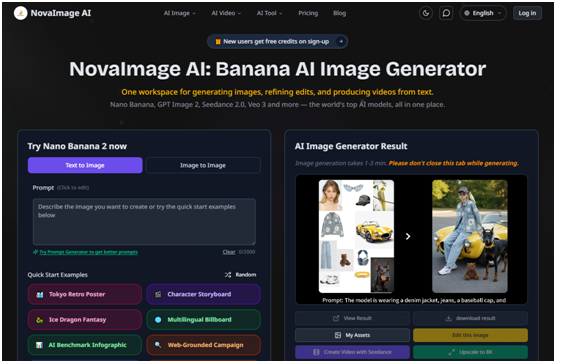Click the sparkle icon beside Prompt Generator link
562x363 pixels.
35,252
